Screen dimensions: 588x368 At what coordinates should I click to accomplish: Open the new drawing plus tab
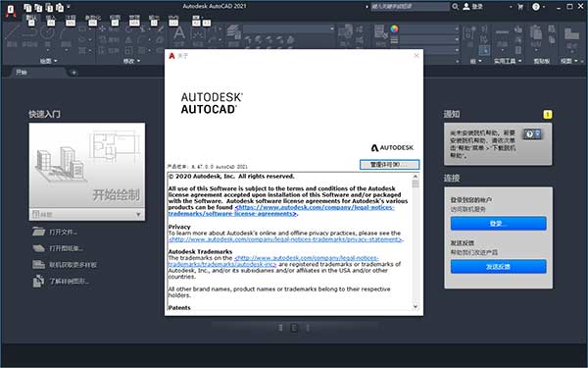(73, 73)
